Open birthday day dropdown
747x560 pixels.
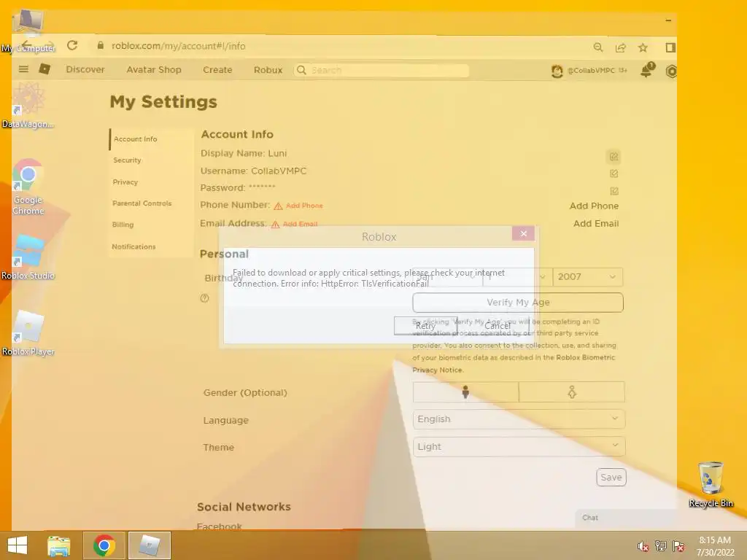point(518,276)
